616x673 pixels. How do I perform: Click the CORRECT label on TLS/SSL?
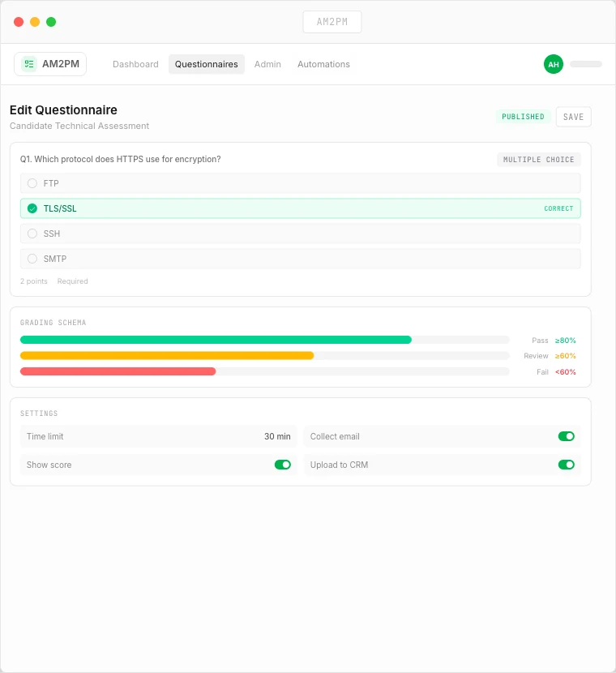point(558,208)
